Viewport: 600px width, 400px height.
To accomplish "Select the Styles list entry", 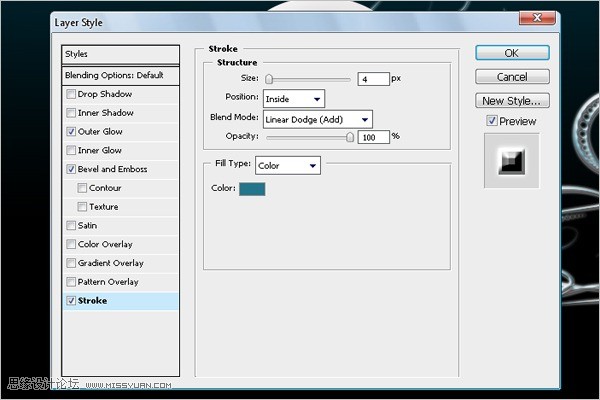I will (121, 54).
